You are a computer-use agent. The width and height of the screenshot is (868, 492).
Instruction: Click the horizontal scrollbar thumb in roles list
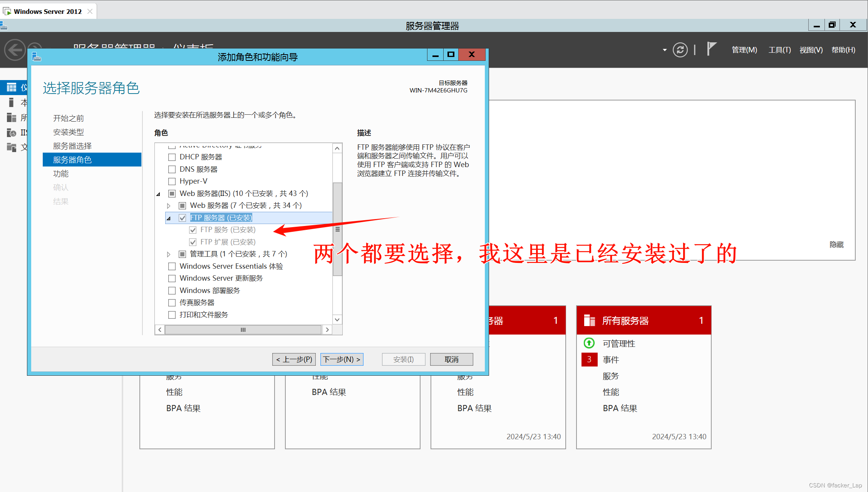[x=243, y=330]
